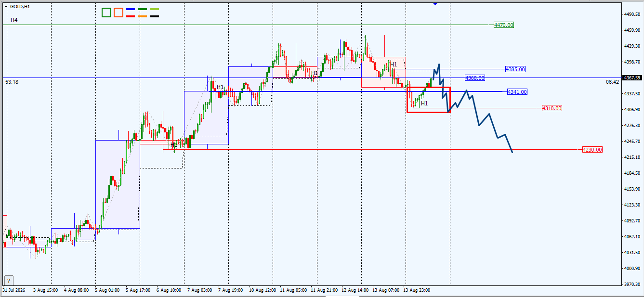Click the orange square outline button
Screen dimensions: 644x297
pyautogui.click(x=118, y=13)
